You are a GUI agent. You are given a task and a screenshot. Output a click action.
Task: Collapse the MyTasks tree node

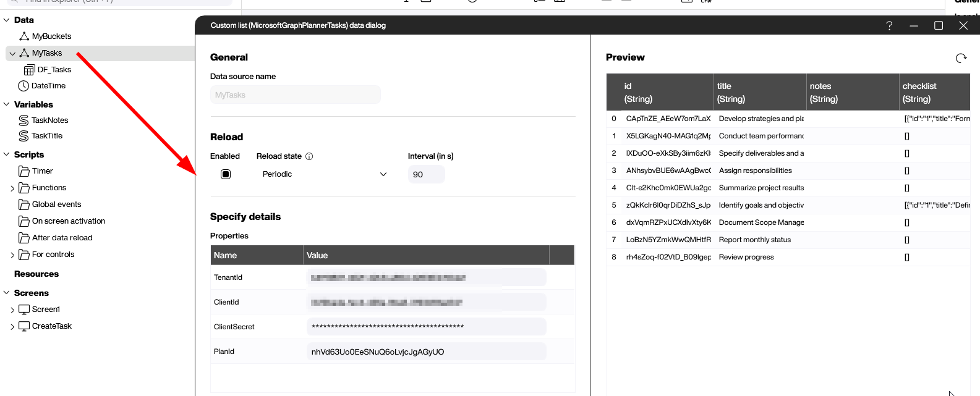point(12,54)
